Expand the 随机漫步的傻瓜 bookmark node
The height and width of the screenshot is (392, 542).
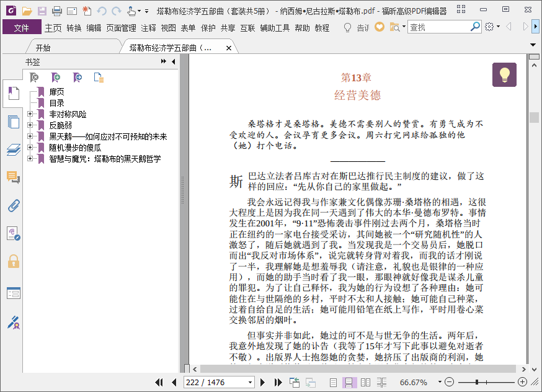30,147
